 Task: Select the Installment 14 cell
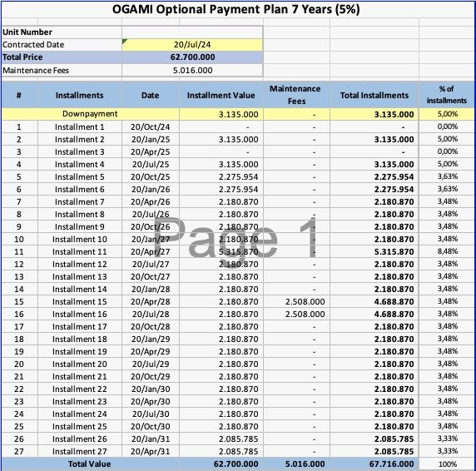coord(80,290)
